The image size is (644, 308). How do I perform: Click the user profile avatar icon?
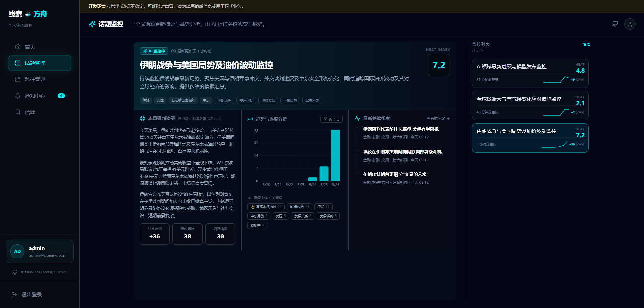pos(630,24)
